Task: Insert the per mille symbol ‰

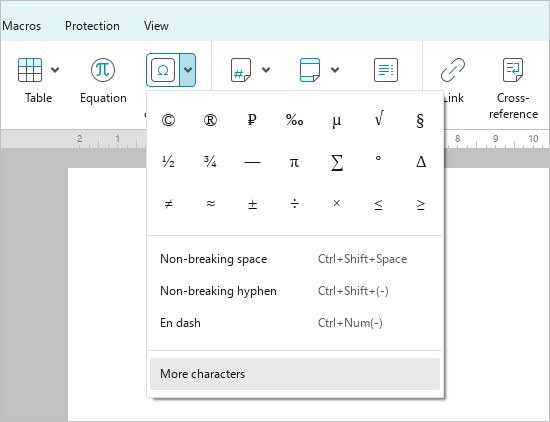Action: point(294,120)
